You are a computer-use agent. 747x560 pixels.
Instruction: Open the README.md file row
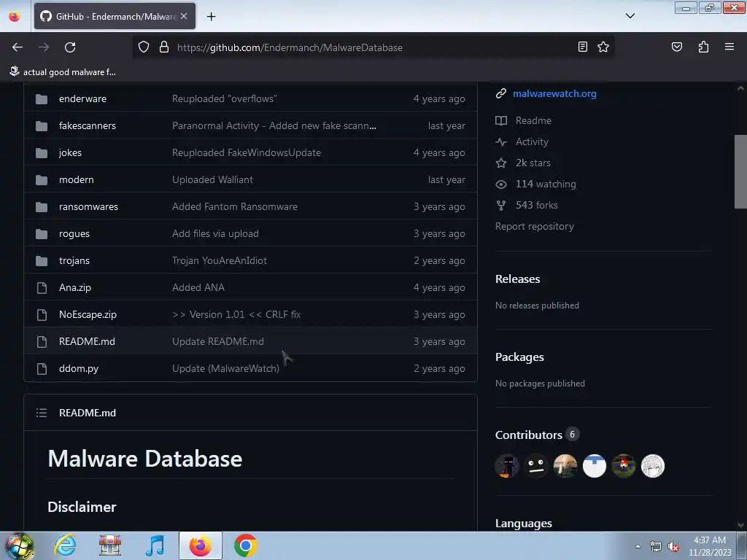[x=251, y=341]
